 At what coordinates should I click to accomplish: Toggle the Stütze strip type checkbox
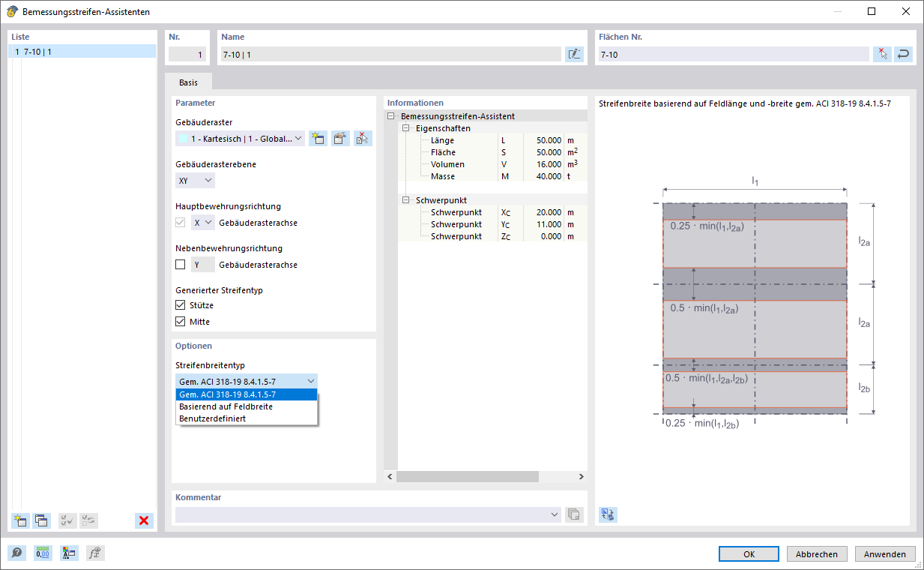tap(180, 305)
